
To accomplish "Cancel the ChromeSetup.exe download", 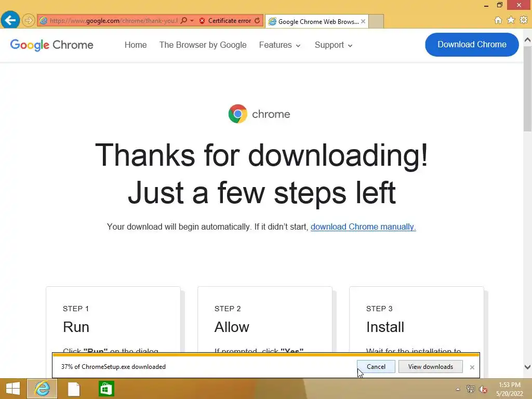I will (376, 366).
